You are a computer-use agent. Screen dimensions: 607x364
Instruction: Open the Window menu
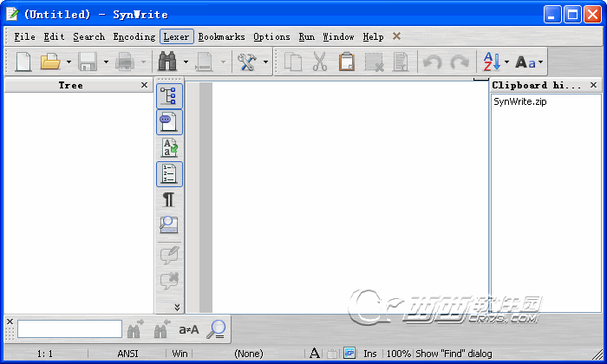pyautogui.click(x=339, y=36)
